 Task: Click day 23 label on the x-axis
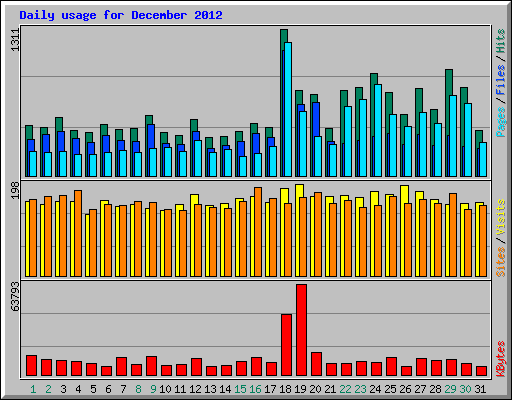click(360, 389)
